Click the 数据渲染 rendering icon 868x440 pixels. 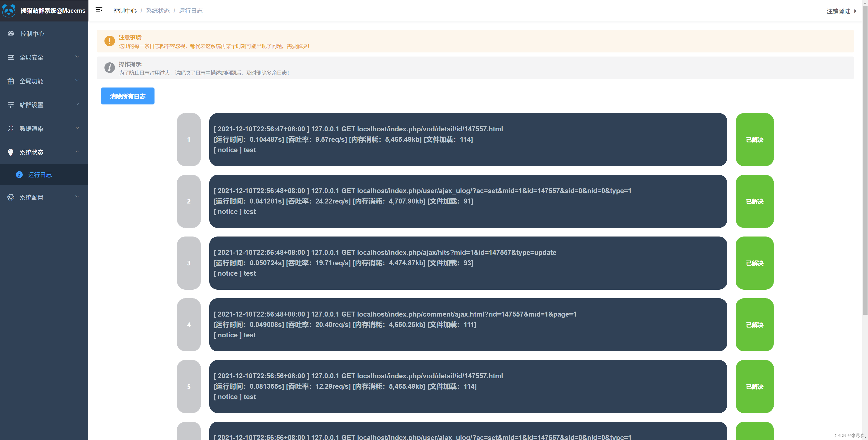pyautogui.click(x=10, y=128)
